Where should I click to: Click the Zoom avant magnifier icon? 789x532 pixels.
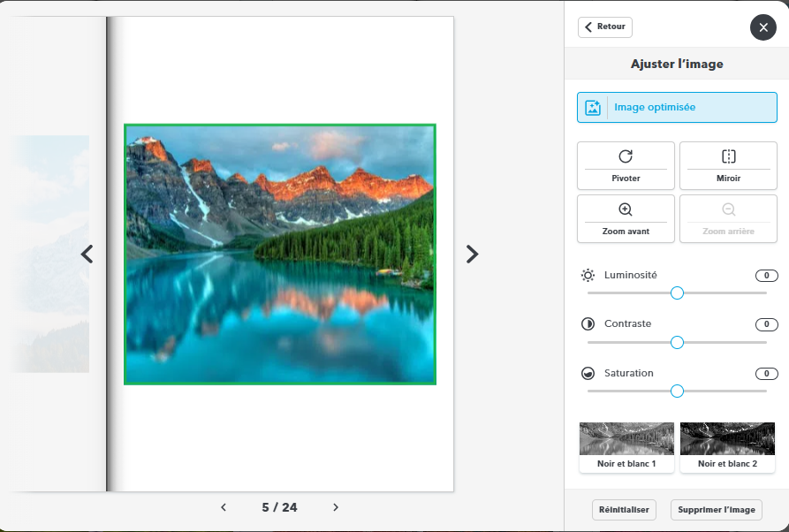pos(626,209)
